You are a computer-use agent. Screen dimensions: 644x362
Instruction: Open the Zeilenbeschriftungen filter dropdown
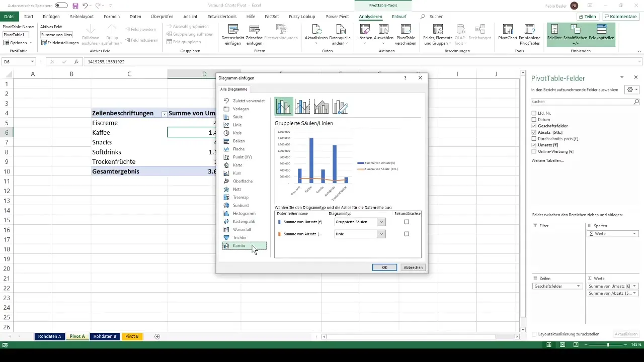(x=164, y=114)
